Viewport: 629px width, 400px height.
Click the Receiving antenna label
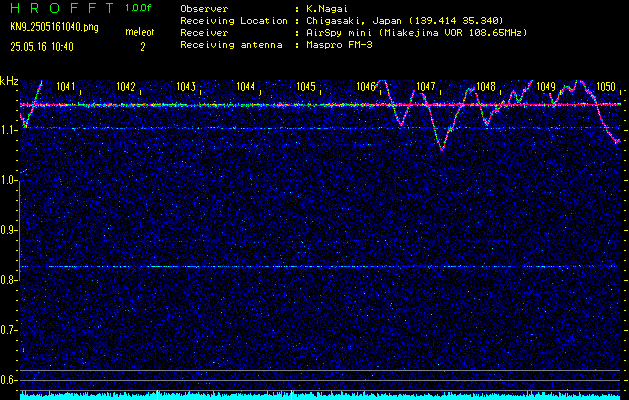click(x=231, y=45)
